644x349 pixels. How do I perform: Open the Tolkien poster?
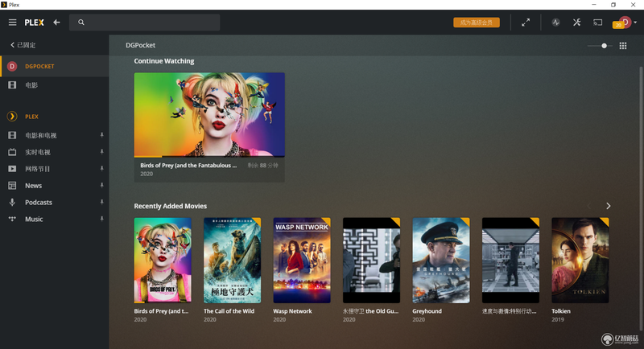coord(580,261)
